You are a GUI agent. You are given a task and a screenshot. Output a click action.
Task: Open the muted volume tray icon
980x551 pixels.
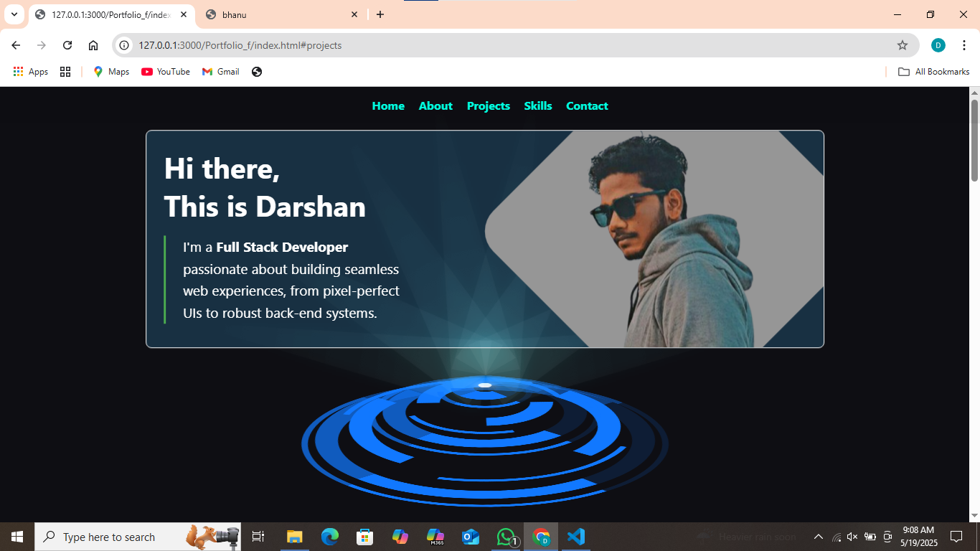852,537
